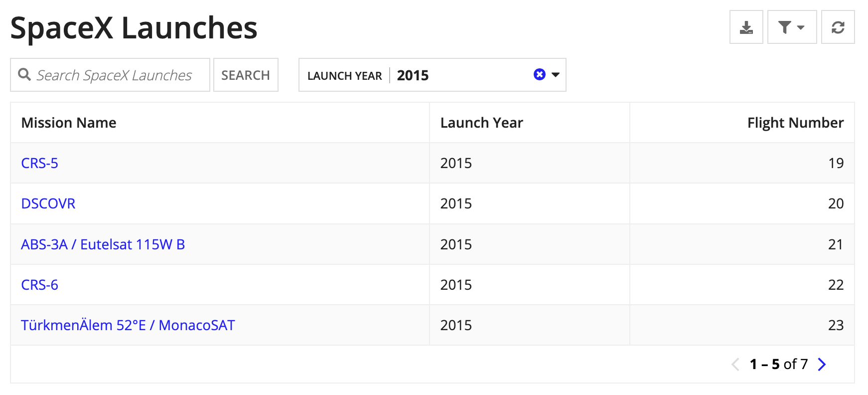868x395 pixels.
Task: Open TürkmenÄlem 52°E / MonacoSAT link
Action: 128,325
